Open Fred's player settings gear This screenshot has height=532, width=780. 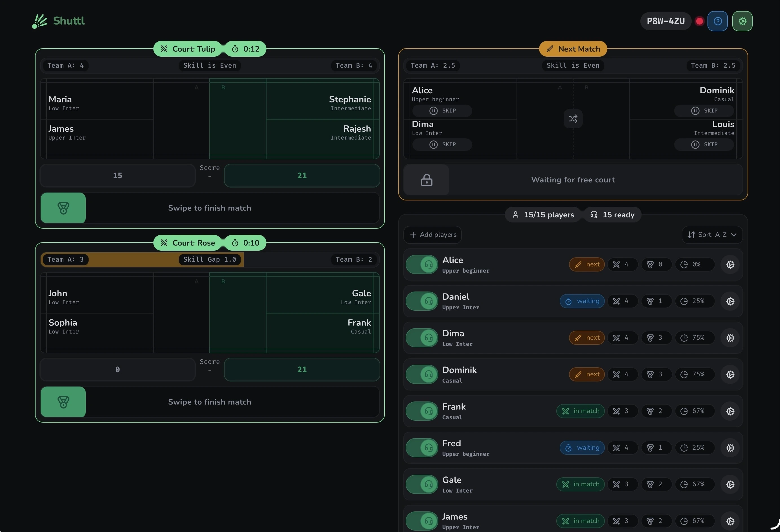tap(730, 448)
